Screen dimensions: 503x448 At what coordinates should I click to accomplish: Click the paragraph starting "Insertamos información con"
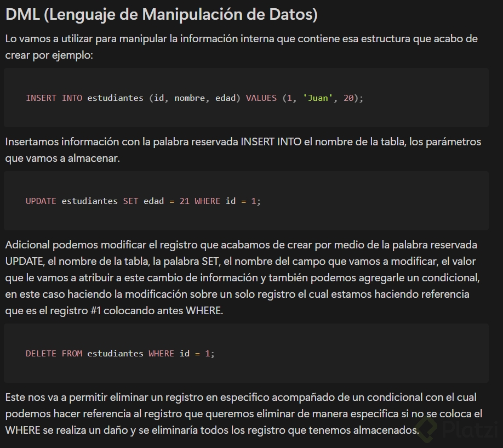coord(243,150)
